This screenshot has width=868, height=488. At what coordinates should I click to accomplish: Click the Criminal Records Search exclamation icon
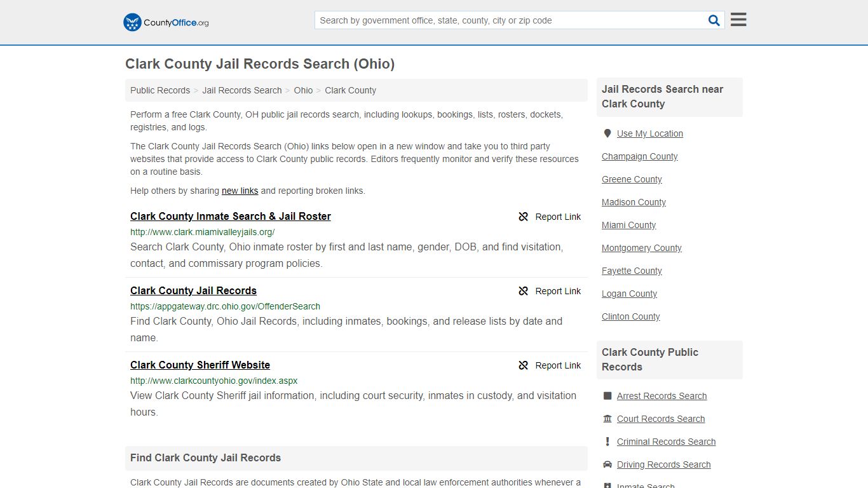[x=607, y=442]
